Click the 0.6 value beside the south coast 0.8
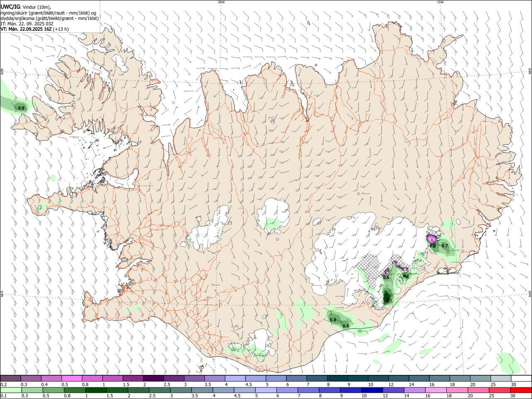This screenshot has height=399, width=532. coord(345,326)
